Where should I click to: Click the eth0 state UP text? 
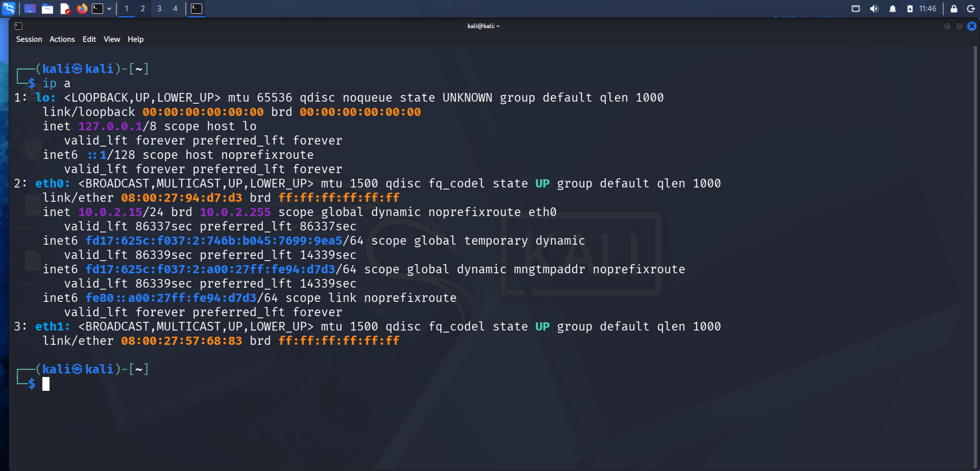click(x=543, y=183)
